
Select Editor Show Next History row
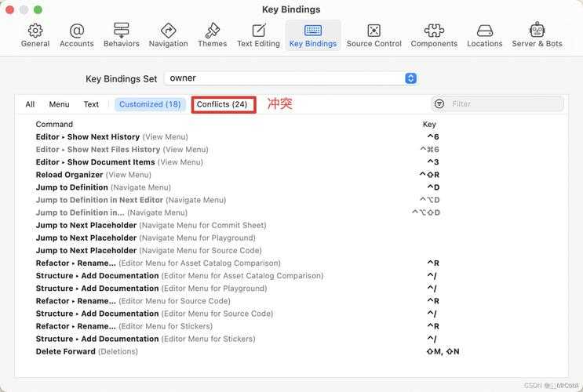[292, 136]
